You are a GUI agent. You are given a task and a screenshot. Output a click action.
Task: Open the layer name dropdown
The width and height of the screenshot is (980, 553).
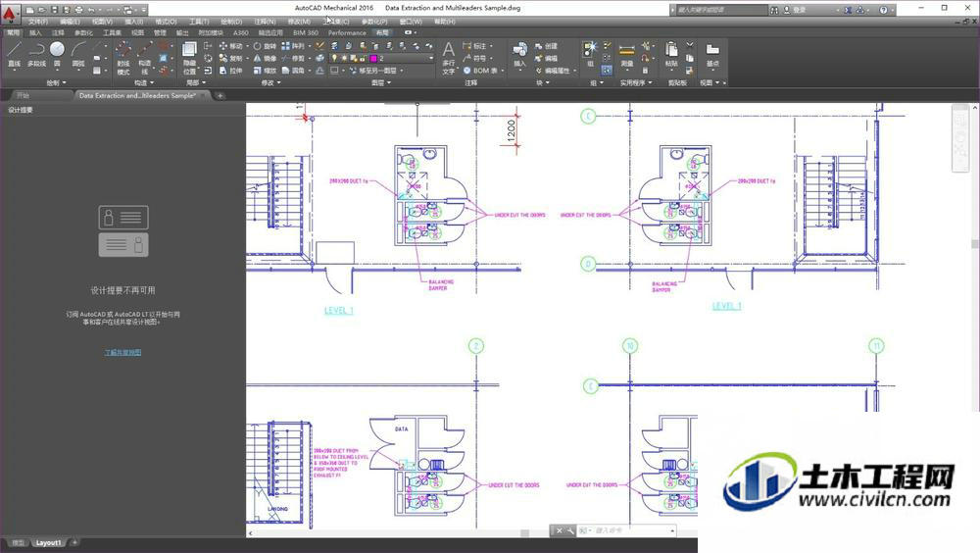[430, 58]
